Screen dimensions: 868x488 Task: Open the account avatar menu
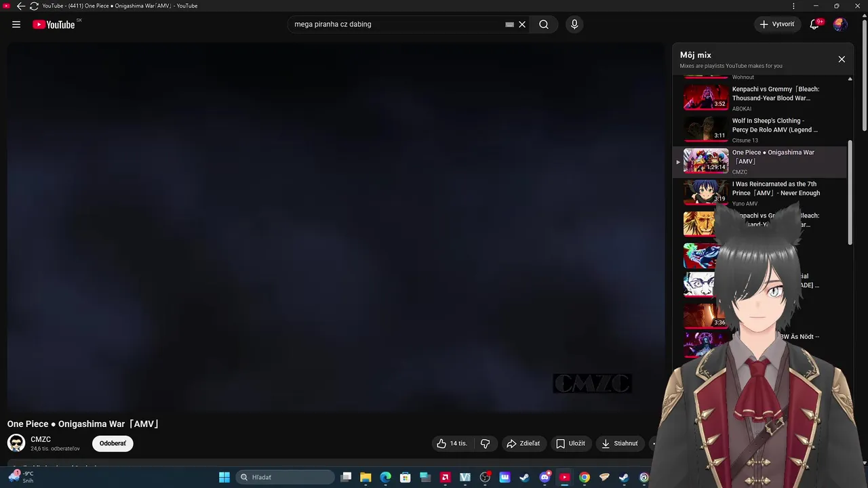point(840,24)
